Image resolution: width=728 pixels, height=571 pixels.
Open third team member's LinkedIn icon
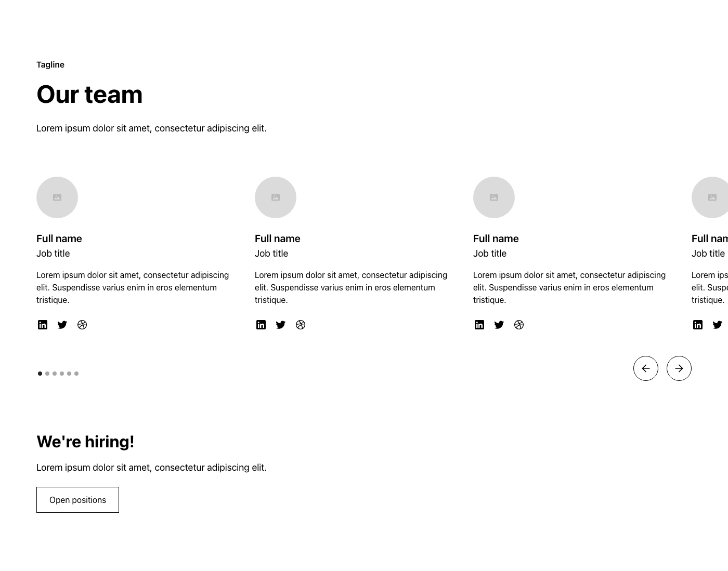pyautogui.click(x=479, y=325)
